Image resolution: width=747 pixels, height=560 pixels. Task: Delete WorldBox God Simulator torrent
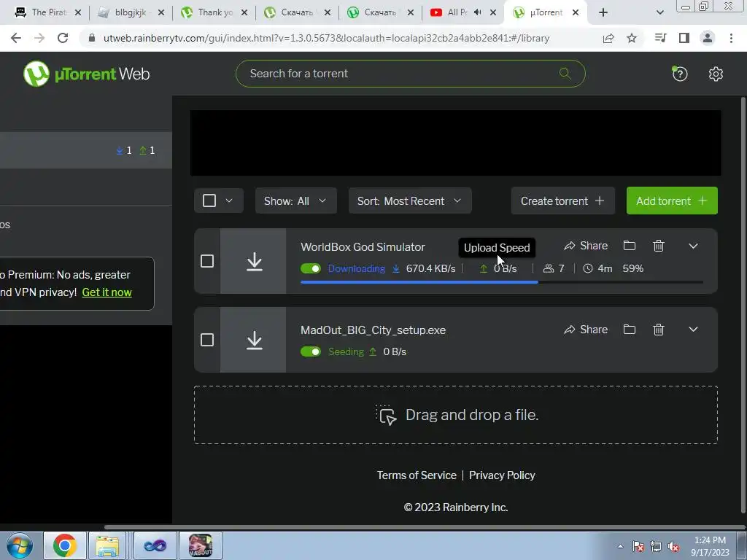click(x=659, y=246)
